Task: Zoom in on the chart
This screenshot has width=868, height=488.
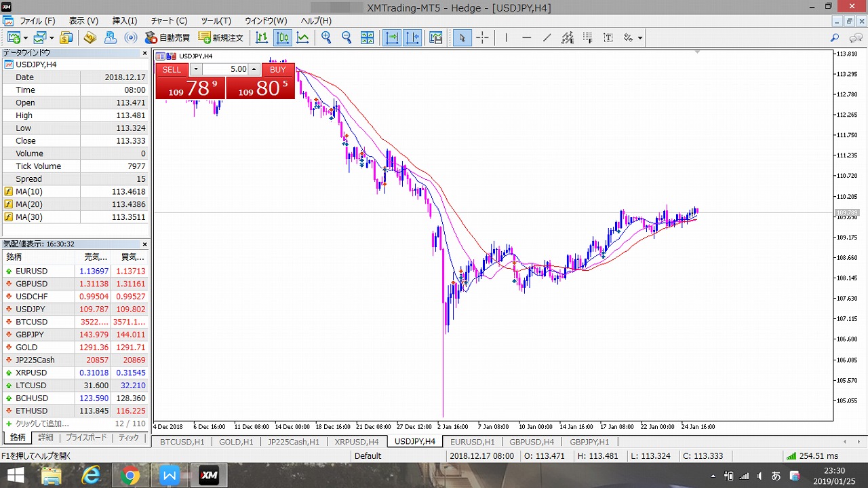Action: 327,38
